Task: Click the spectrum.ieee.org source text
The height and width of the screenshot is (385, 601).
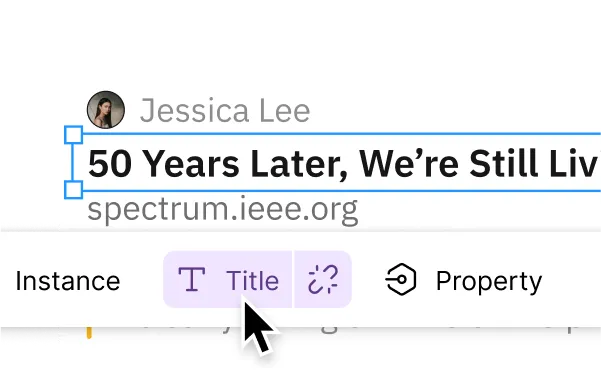Action: 223,210
